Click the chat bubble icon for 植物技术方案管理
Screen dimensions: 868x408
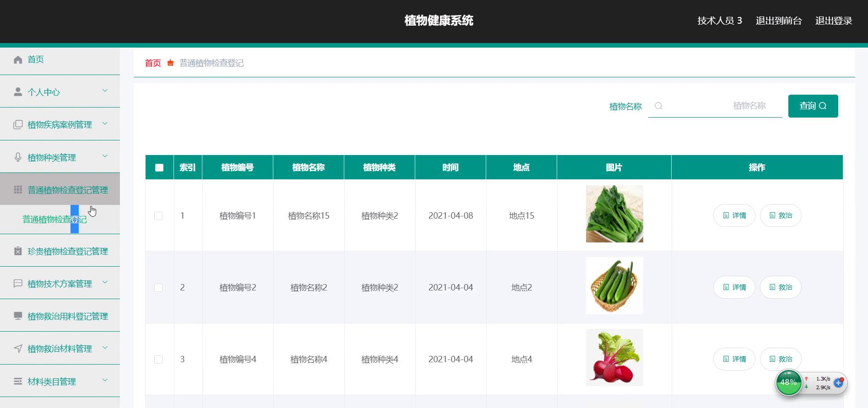click(18, 284)
